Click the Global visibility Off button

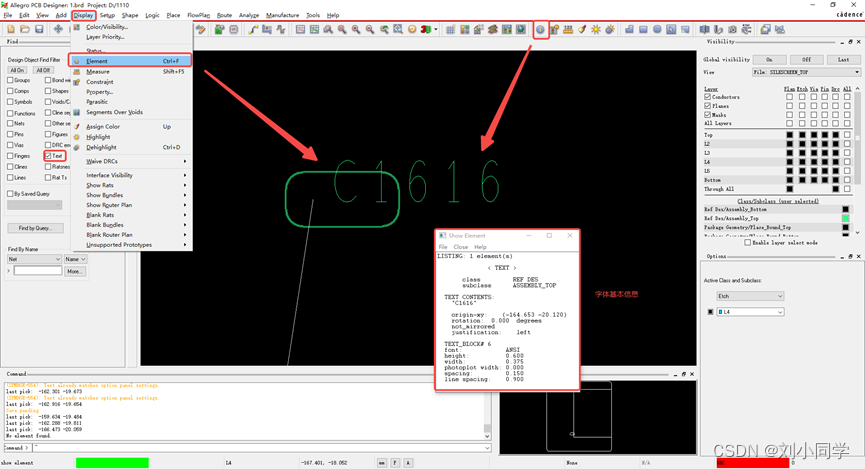[806, 59]
